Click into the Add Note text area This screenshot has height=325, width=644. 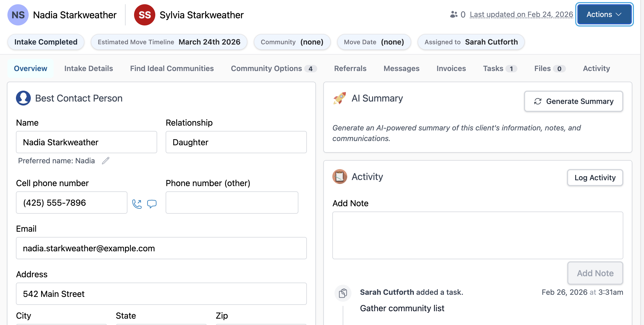click(x=477, y=235)
